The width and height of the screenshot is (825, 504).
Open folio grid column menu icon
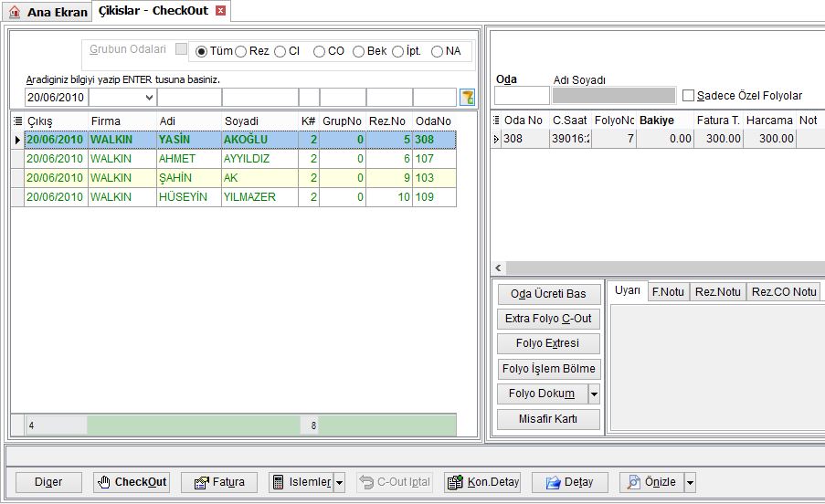coord(496,121)
